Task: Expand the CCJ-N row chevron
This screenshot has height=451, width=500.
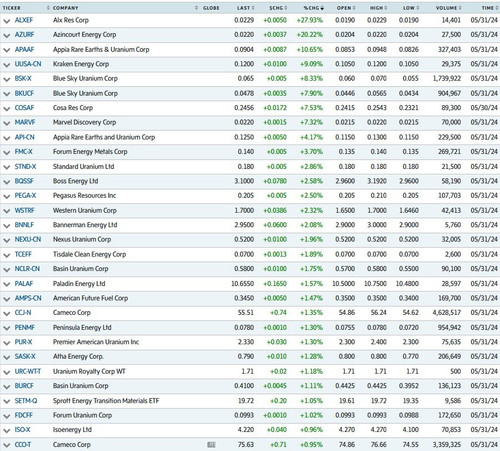Action: (x=6, y=314)
